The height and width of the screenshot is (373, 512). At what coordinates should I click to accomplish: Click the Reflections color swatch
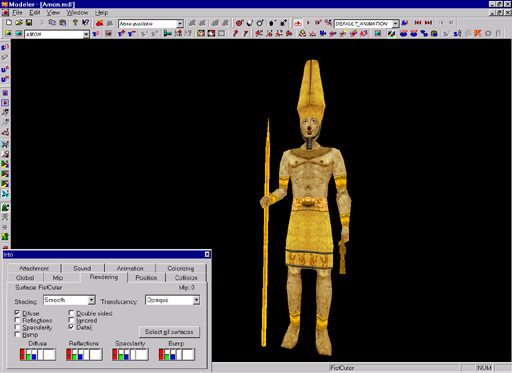84,354
